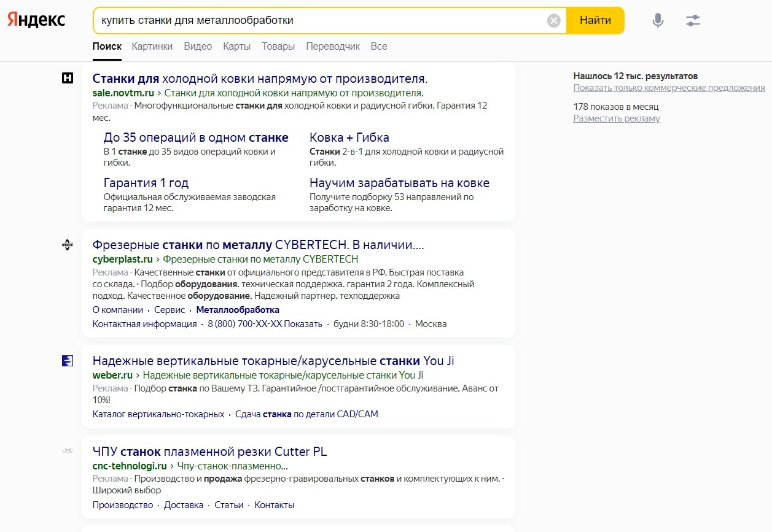Click the Cybertech site favicon
This screenshot has height=532, width=772.
(68, 245)
